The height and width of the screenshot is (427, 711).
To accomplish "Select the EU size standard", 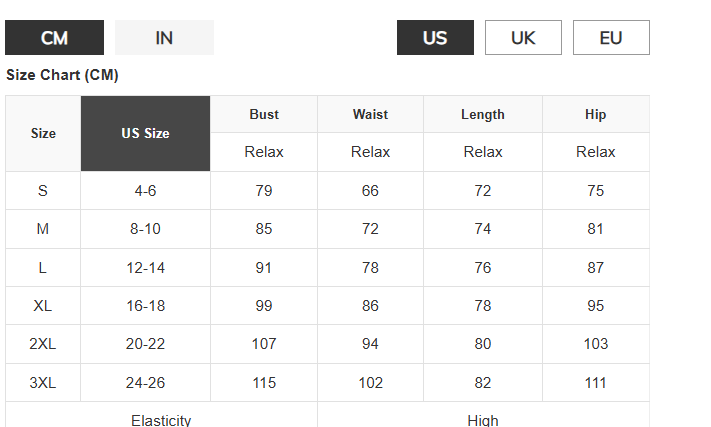I will pos(611,38).
